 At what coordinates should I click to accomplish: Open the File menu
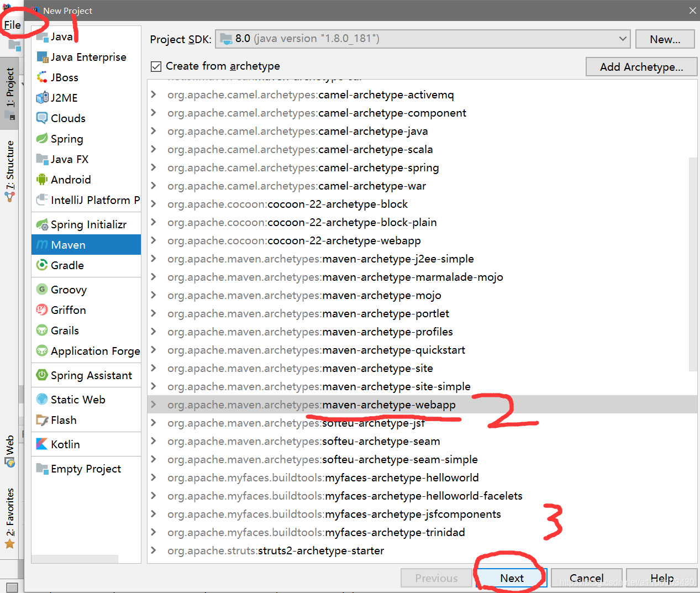point(12,25)
